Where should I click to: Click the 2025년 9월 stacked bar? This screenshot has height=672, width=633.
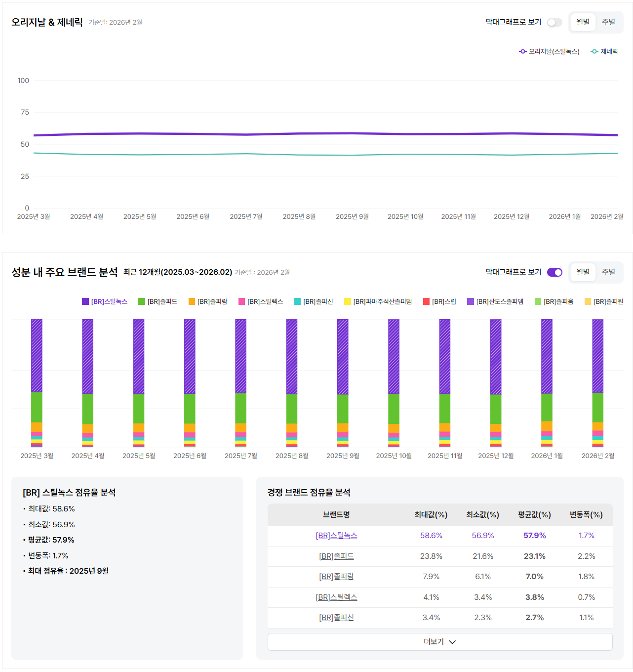(343, 383)
